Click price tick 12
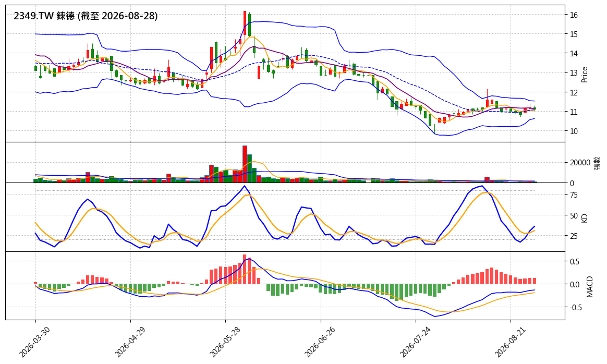Screen dimensions: 607x364 574,92
